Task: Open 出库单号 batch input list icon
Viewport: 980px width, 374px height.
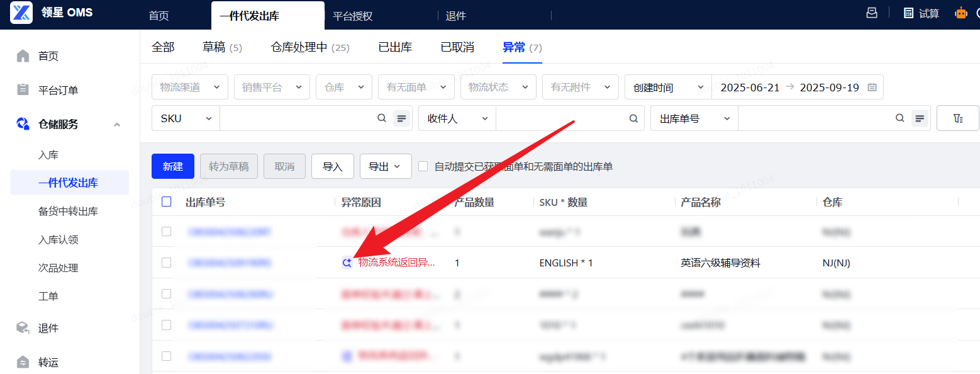Action: coord(920,118)
